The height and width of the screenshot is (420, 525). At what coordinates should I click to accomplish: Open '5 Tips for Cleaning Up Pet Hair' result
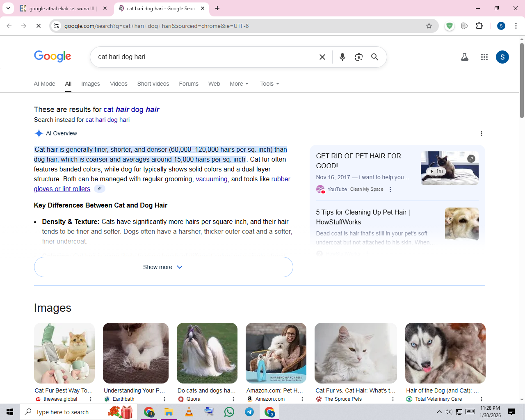click(x=363, y=217)
